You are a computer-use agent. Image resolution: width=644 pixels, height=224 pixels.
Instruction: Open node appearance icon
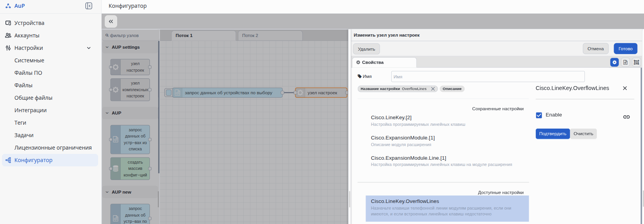click(x=636, y=62)
